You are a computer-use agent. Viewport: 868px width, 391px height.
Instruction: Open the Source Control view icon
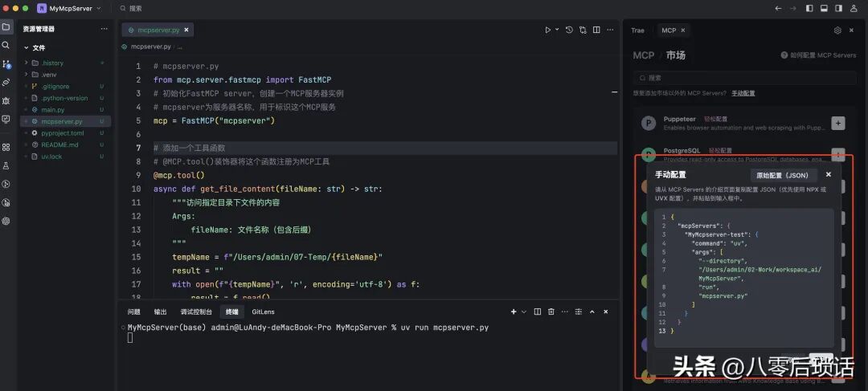click(x=6, y=63)
